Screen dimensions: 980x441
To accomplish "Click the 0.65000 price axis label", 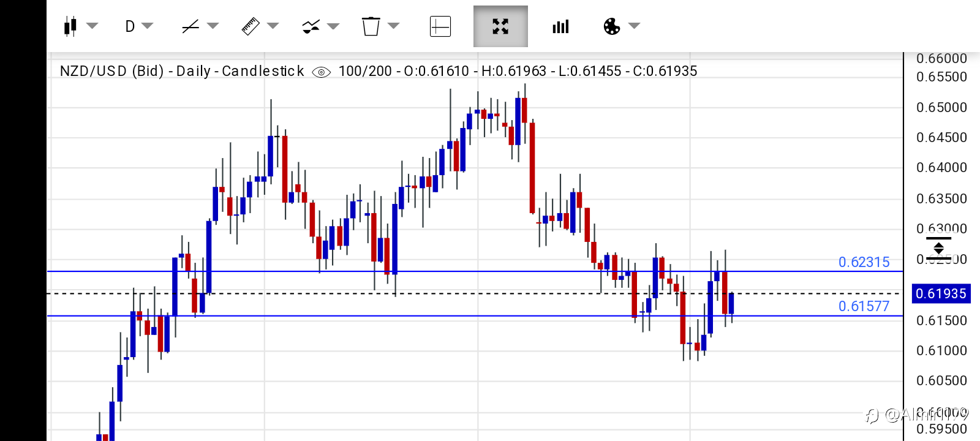I will [x=941, y=107].
